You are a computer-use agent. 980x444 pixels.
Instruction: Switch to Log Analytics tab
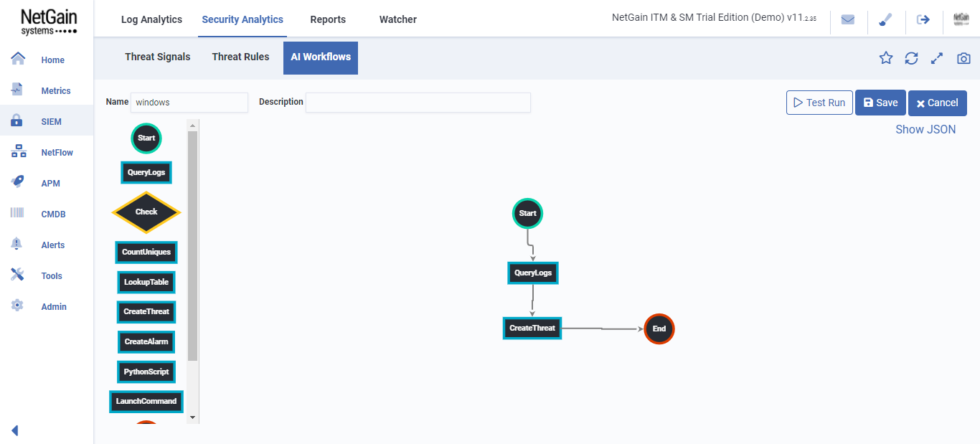tap(151, 19)
